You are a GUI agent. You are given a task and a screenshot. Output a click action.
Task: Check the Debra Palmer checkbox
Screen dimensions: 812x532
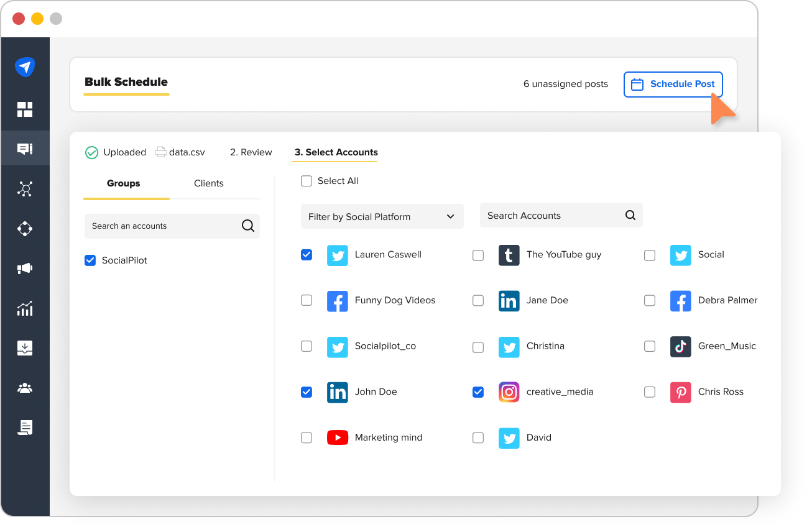click(650, 301)
